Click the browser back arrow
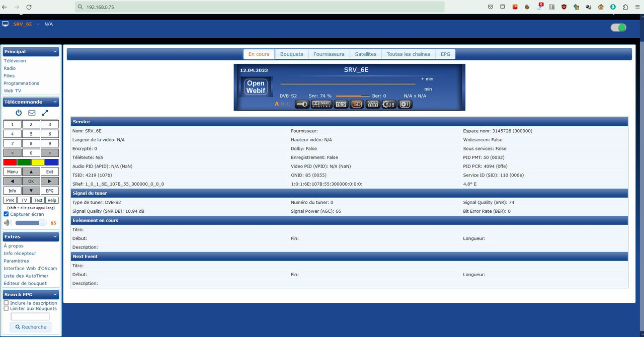This screenshot has height=337, width=644. point(5,7)
